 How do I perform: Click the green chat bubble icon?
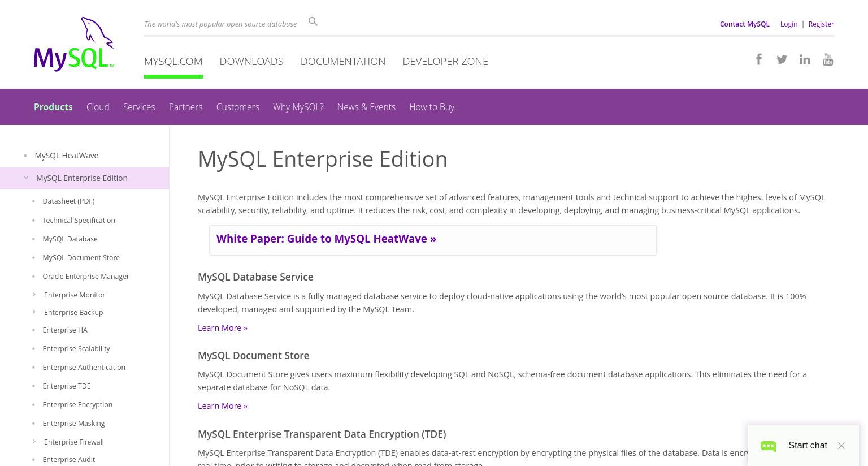pos(768,446)
